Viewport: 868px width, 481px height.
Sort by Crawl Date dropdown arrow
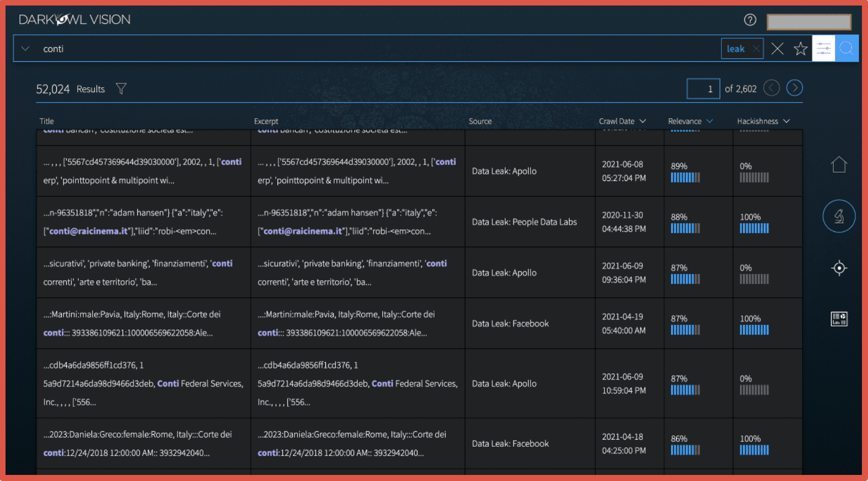coord(643,121)
